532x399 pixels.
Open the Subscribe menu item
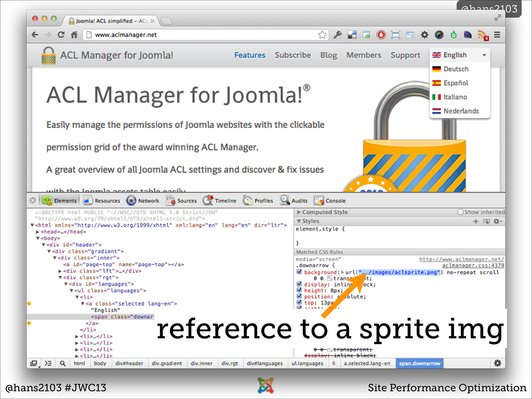point(293,55)
